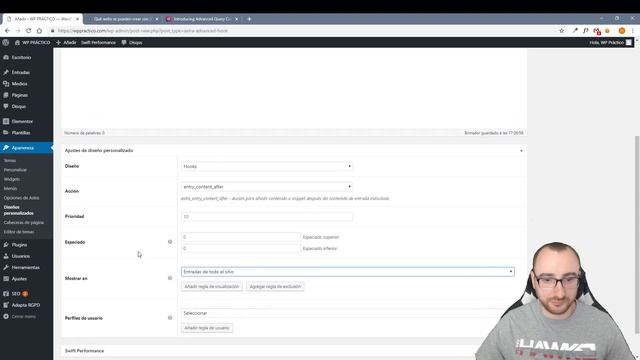Image resolution: width=640 pixels, height=360 pixels.
Task: Click the page vertical scrollbar
Action: 637,235
